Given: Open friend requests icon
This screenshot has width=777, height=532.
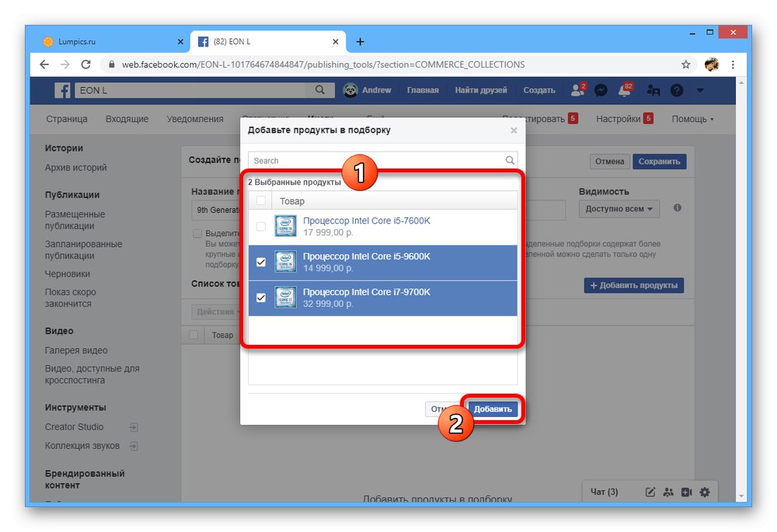Looking at the screenshot, I should click(578, 90).
